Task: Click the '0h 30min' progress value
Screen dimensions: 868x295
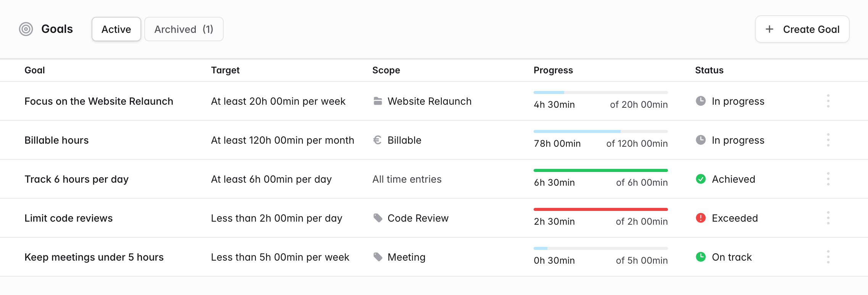Action: (x=554, y=261)
